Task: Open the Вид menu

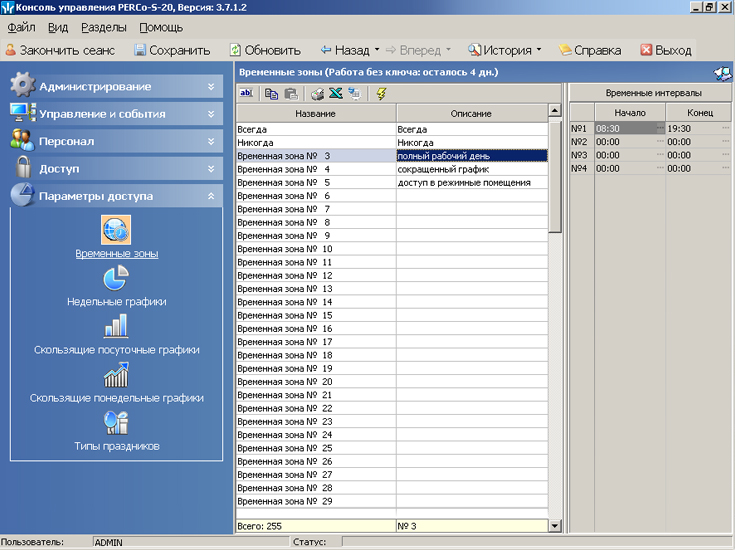Action: coord(58,28)
